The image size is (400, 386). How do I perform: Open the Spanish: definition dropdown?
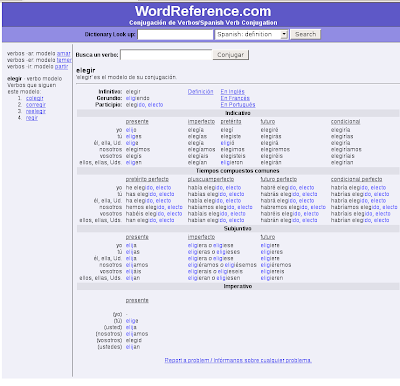(251, 34)
